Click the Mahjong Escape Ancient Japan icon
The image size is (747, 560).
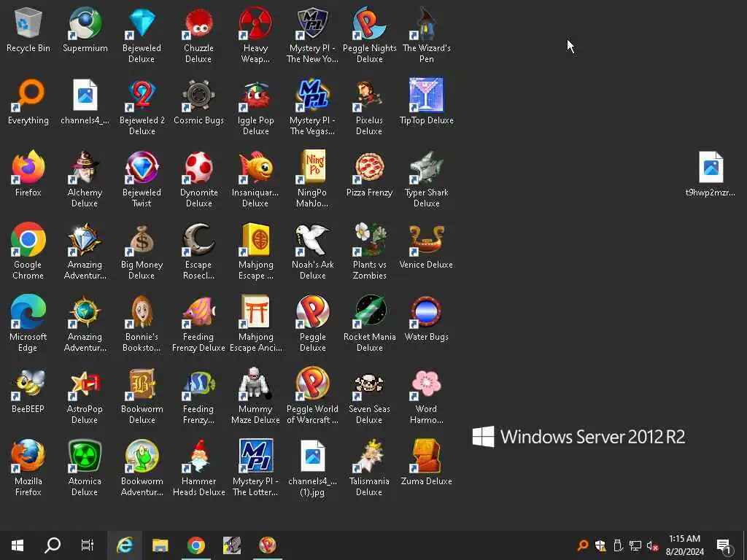[255, 324]
